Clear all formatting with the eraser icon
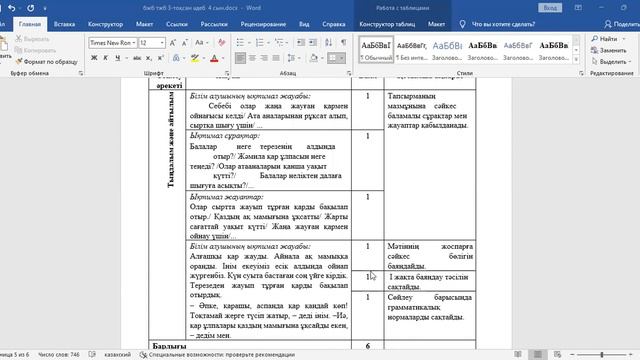The height and width of the screenshot is (360, 640). pyautogui.click(x=222, y=43)
